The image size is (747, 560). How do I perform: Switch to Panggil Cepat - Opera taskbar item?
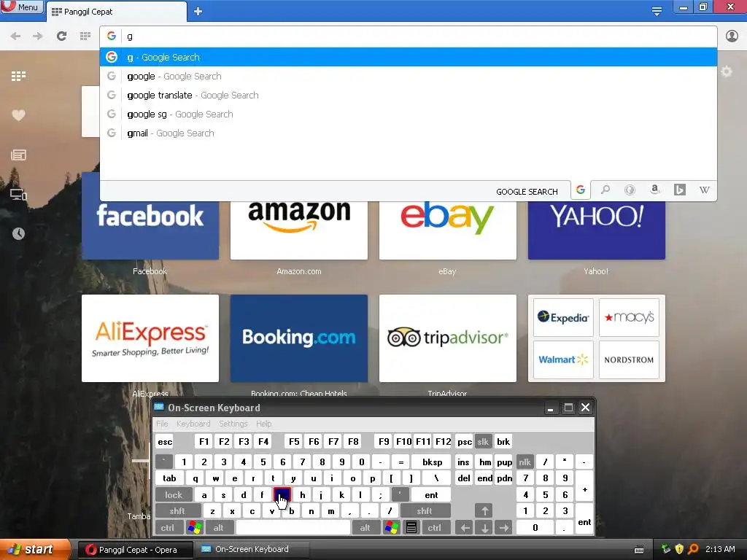135,550
